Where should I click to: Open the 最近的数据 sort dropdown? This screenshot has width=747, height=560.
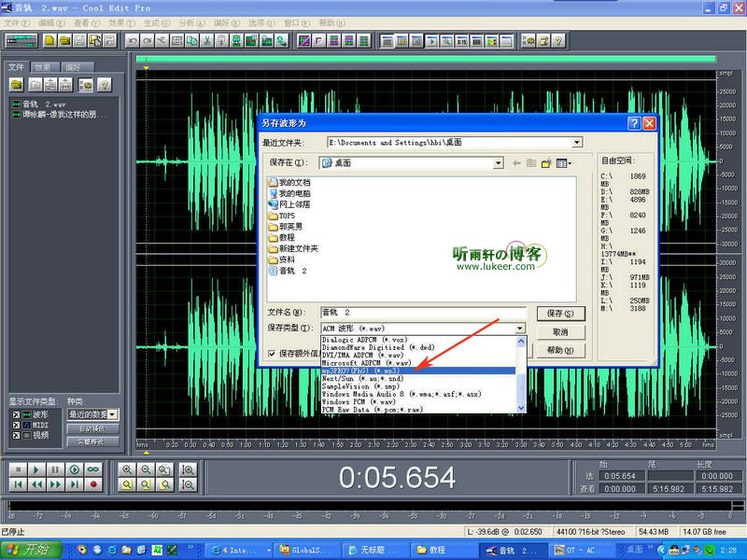112,414
